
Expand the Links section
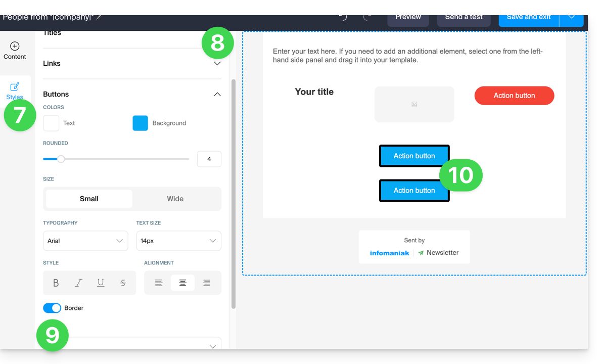(x=217, y=64)
